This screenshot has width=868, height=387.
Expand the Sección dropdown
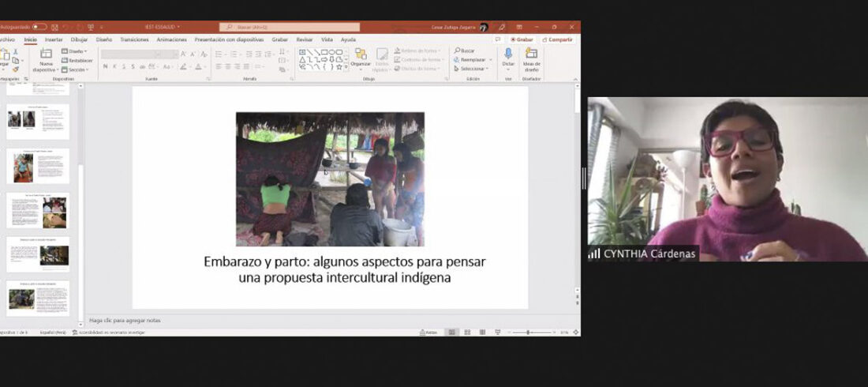coord(77,70)
